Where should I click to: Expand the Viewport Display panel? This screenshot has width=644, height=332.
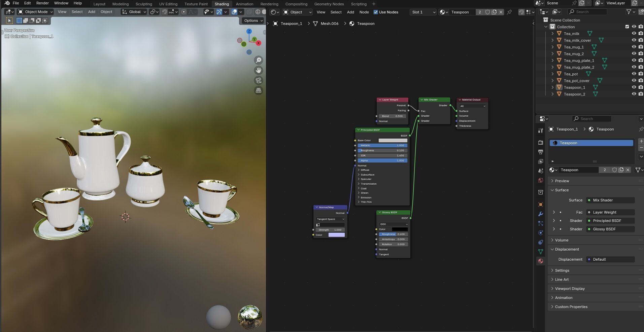click(570, 289)
